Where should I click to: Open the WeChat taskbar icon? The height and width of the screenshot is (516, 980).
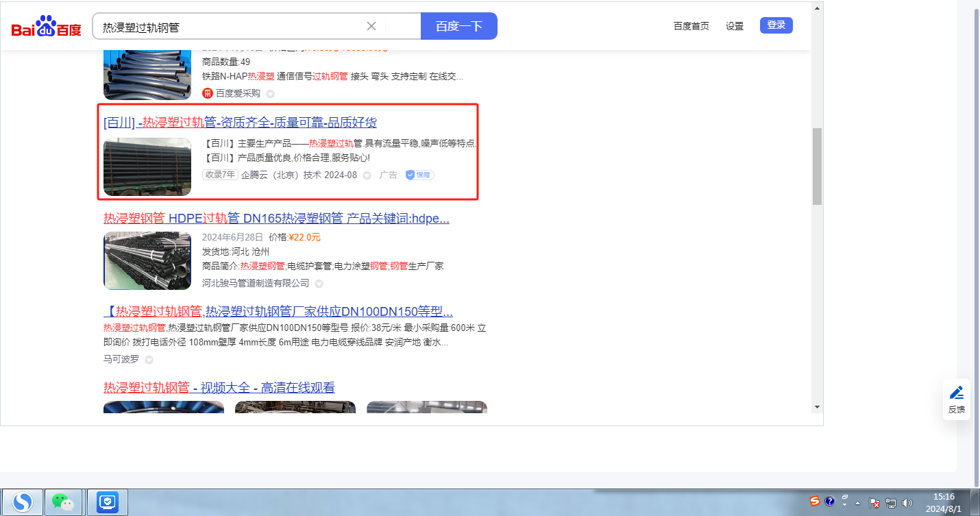[x=64, y=502]
